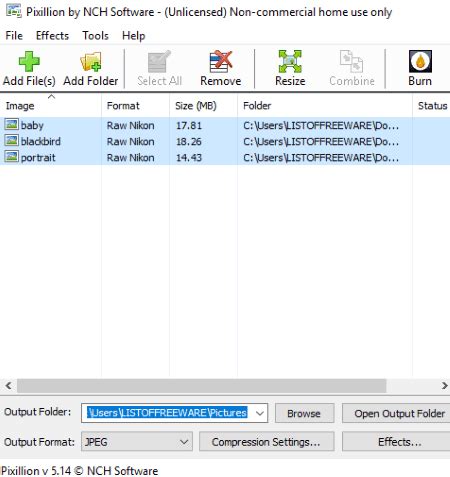Sort by the Image column header
The width and height of the screenshot is (450, 477).
[51, 105]
